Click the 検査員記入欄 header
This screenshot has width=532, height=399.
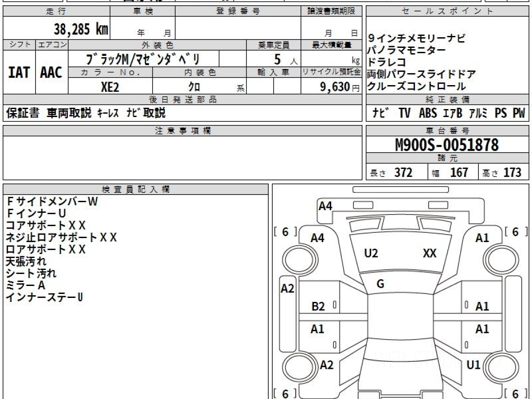pos(136,189)
